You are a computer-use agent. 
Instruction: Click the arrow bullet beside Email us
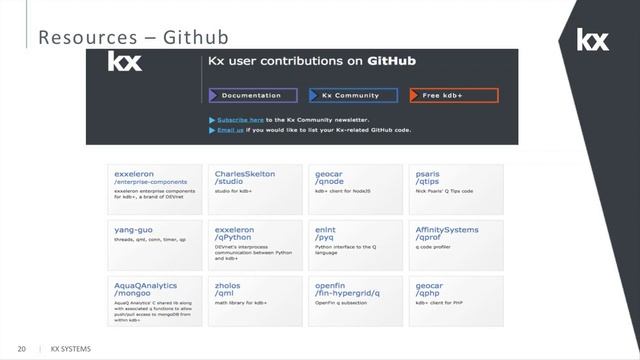[212, 130]
